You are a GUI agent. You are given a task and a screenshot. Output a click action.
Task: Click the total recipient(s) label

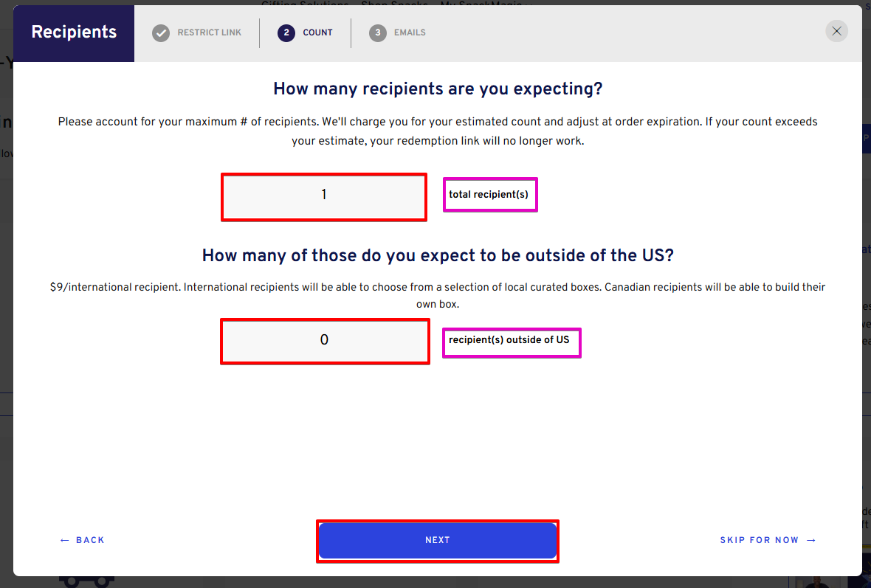click(489, 194)
